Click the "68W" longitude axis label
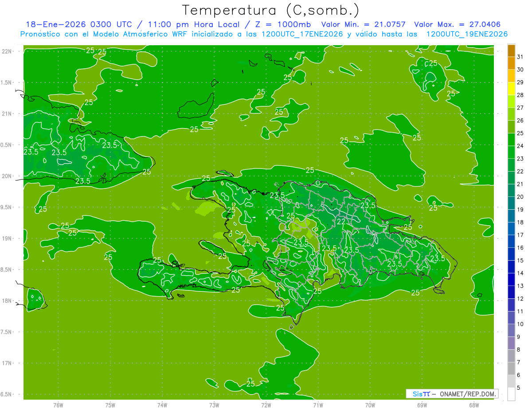This screenshot has width=532, height=411. (474, 405)
